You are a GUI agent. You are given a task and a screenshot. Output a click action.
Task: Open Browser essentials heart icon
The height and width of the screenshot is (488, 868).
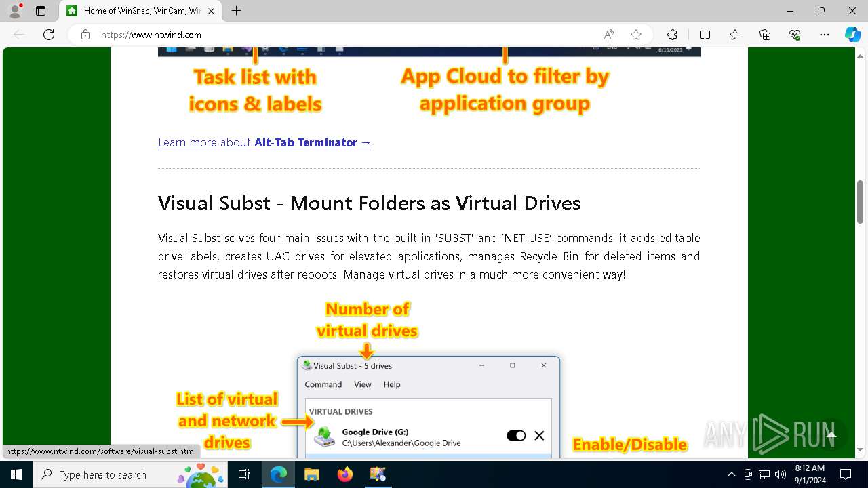point(795,35)
